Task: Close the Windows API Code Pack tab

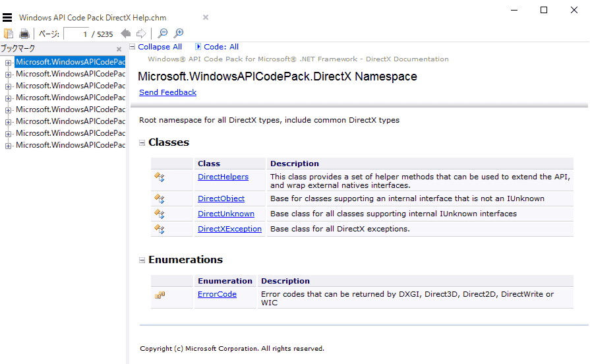Action: tap(206, 17)
